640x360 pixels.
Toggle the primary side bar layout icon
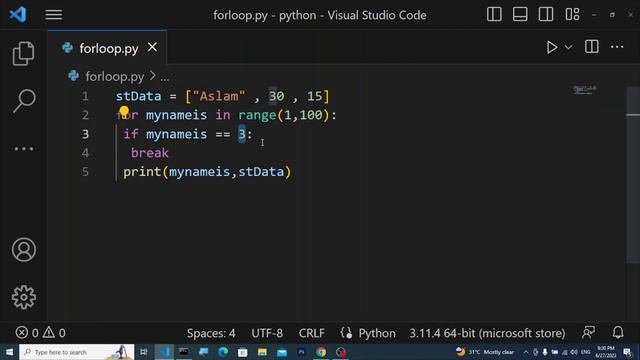tap(494, 14)
